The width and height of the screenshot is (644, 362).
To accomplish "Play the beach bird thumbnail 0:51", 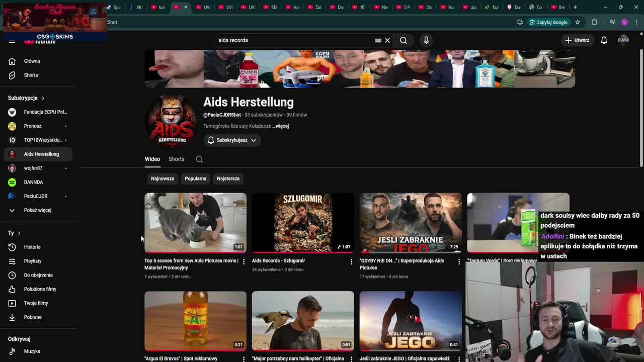I will point(303,321).
